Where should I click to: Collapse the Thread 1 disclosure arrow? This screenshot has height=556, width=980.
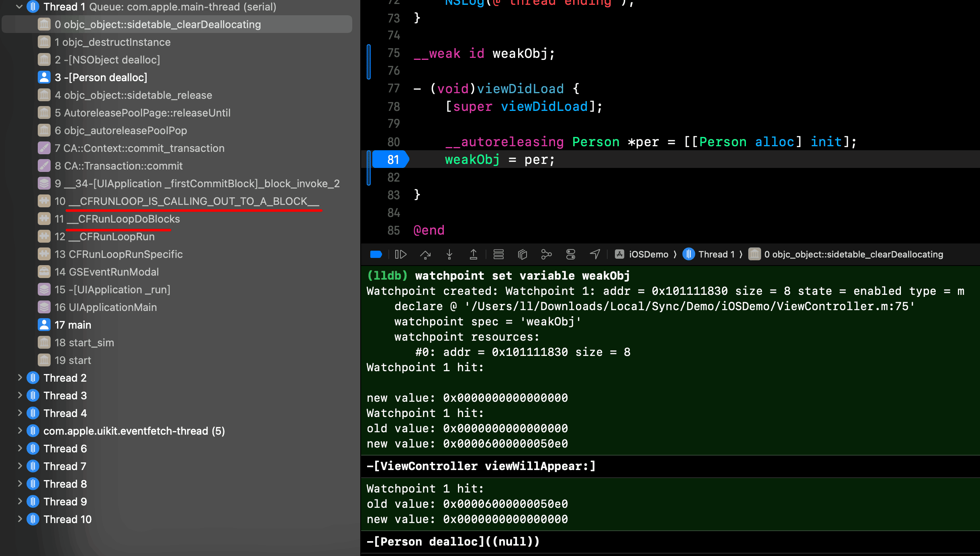[x=19, y=7]
